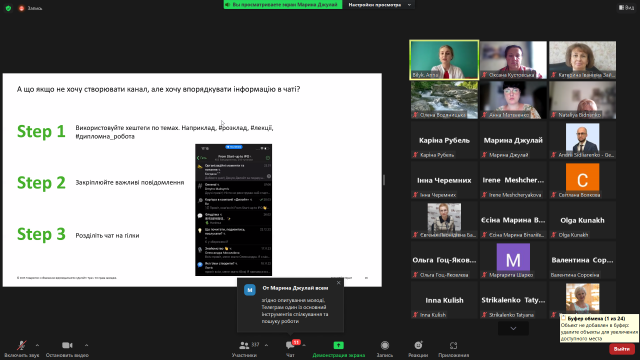This screenshot has width=640, height=360.
Task: Open Чат chat panel
Action: click(290, 349)
